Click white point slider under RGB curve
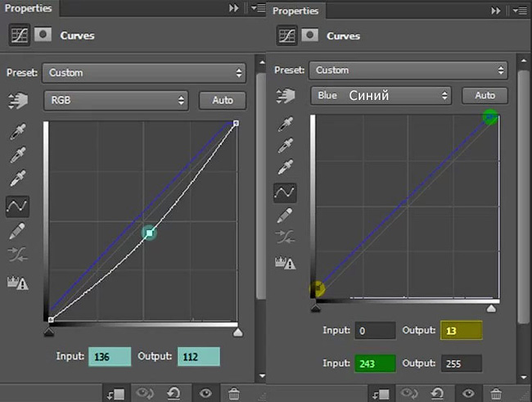532x402 pixels. 238,332
